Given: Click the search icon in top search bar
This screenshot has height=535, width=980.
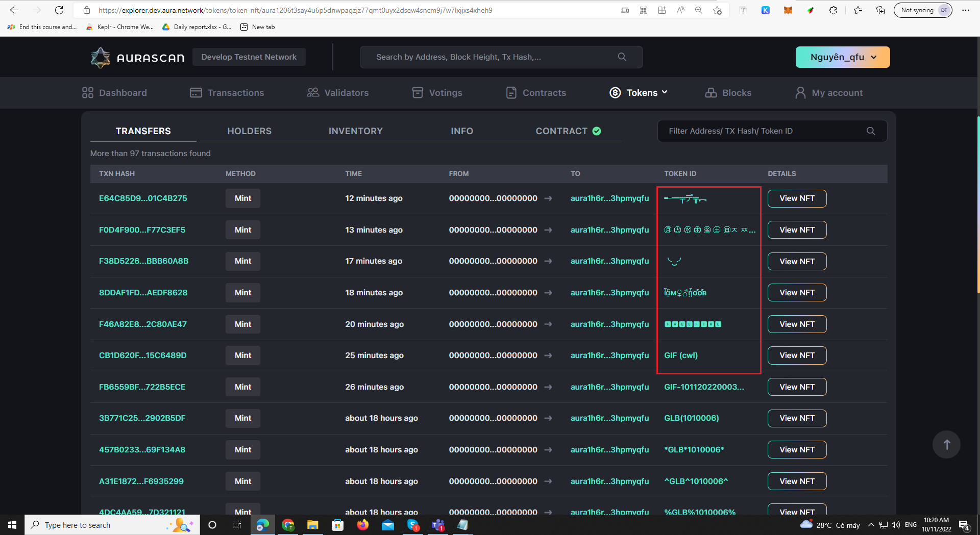Looking at the screenshot, I should point(622,57).
